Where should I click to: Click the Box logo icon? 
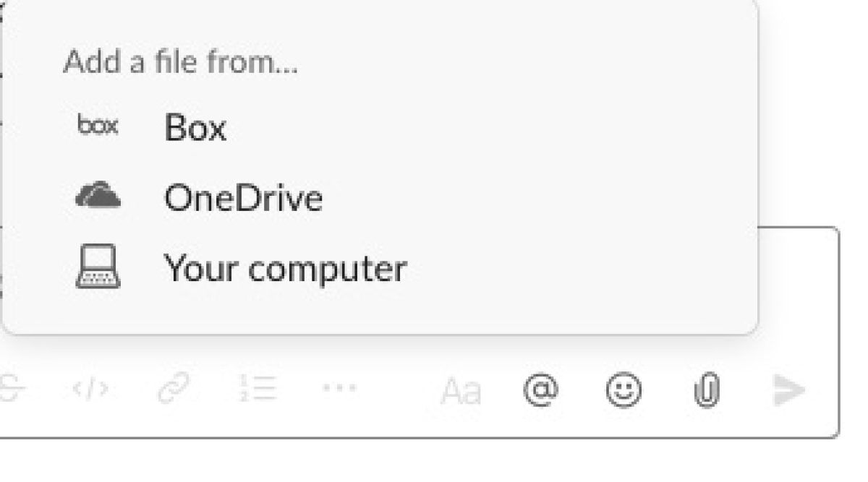(x=98, y=127)
